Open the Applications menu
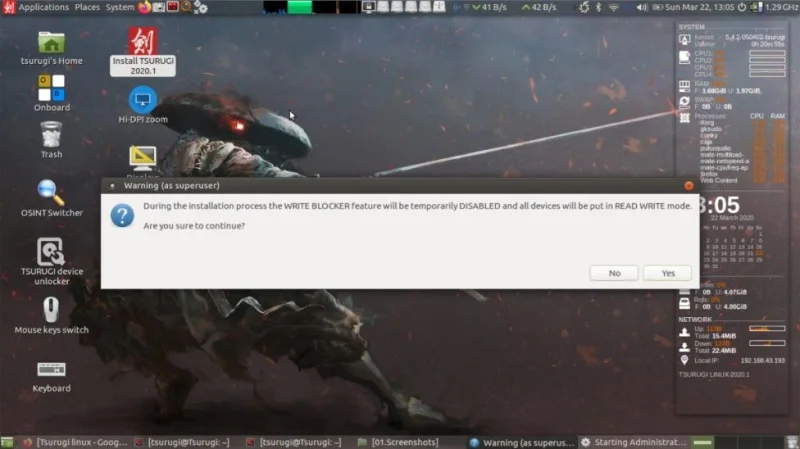Viewport: 800px width, 449px height. tap(43, 7)
